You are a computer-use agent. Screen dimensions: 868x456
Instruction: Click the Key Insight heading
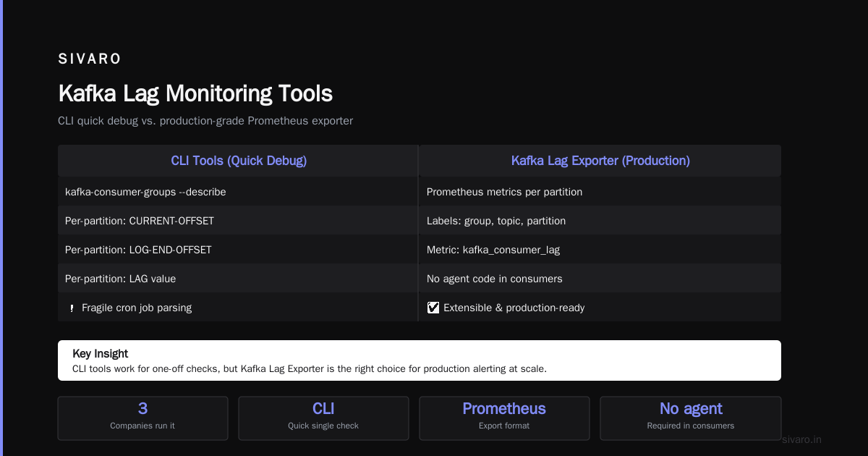pos(101,354)
